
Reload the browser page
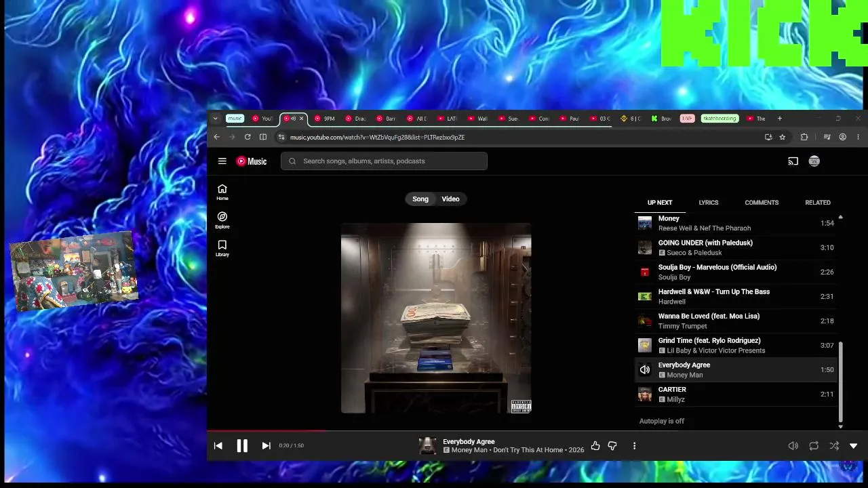[x=248, y=137]
